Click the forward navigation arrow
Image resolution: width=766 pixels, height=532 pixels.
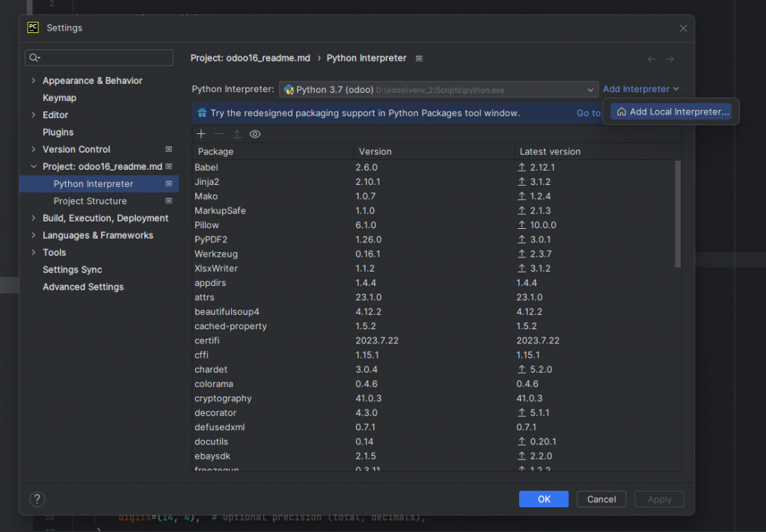(x=670, y=58)
